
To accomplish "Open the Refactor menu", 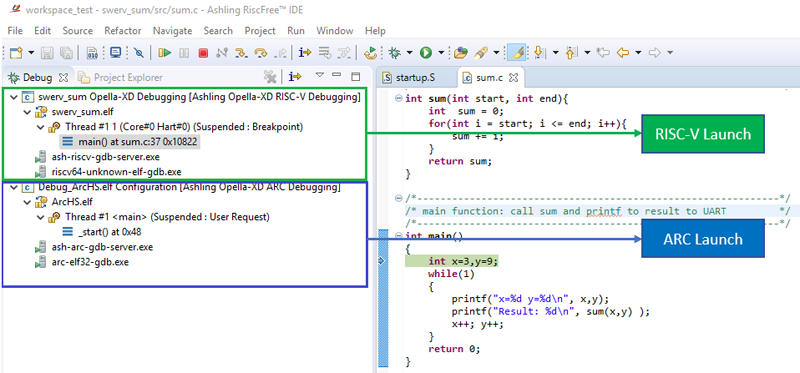I will (x=122, y=31).
